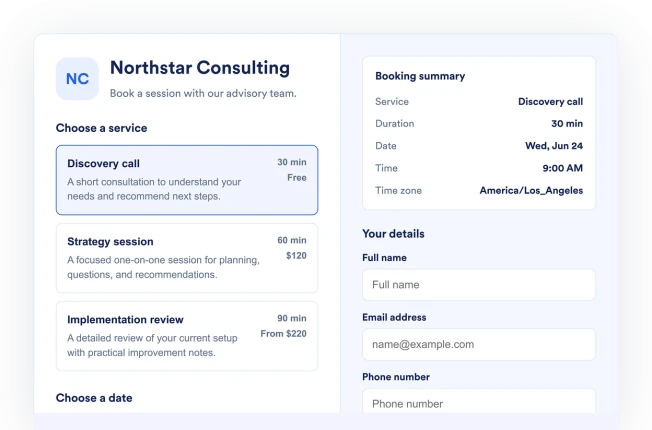
Task: Select the Discovery call service card
Action: coord(187,180)
